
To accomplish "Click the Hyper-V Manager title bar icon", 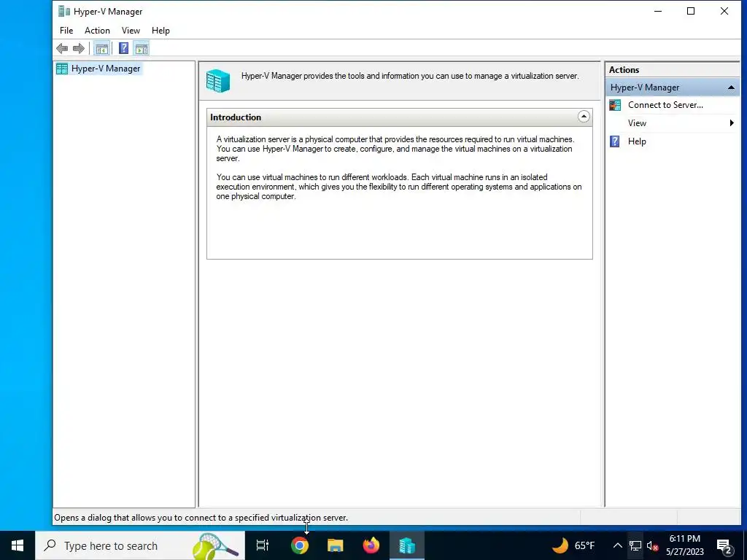I will click(64, 11).
